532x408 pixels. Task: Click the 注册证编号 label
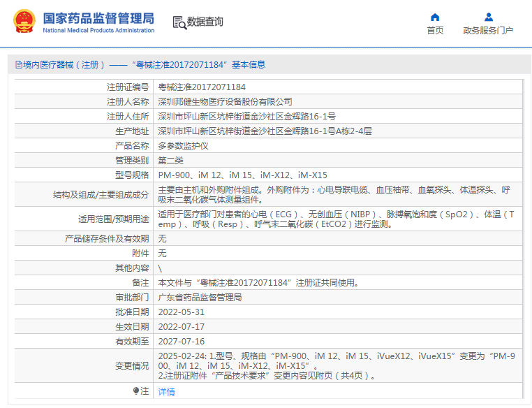point(128,87)
